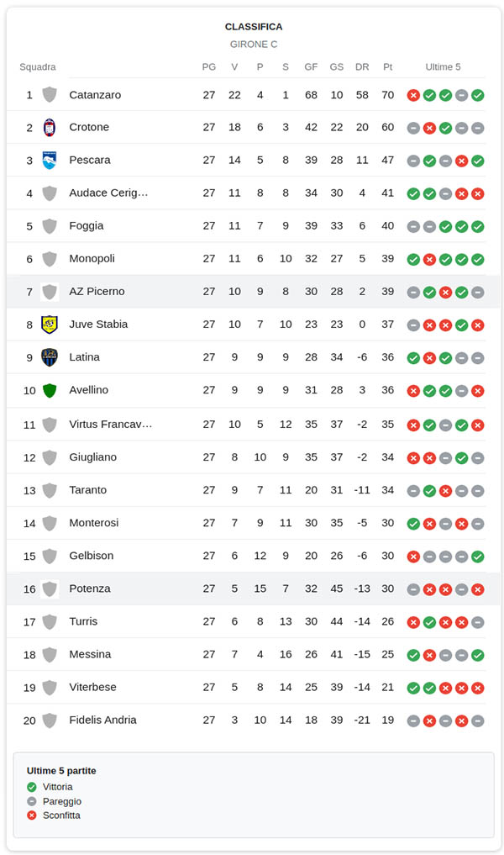The height and width of the screenshot is (855, 504).
Task: Click the grey Pareggio legend icon
Action: pyautogui.click(x=32, y=801)
